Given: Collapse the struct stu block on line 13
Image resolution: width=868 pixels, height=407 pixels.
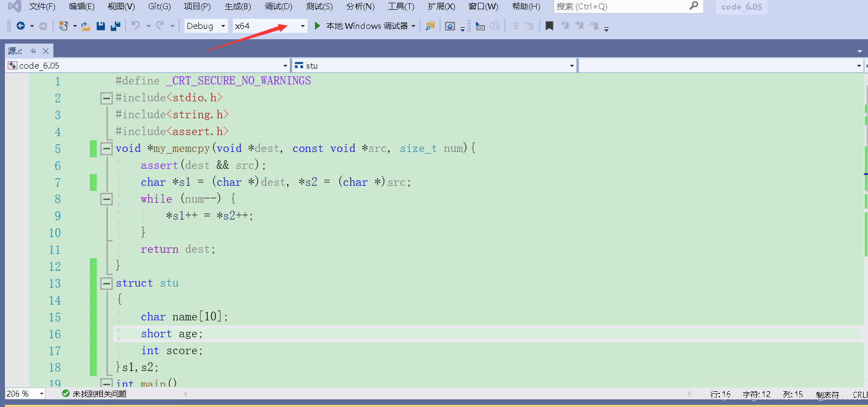Looking at the screenshot, I should (x=106, y=283).
